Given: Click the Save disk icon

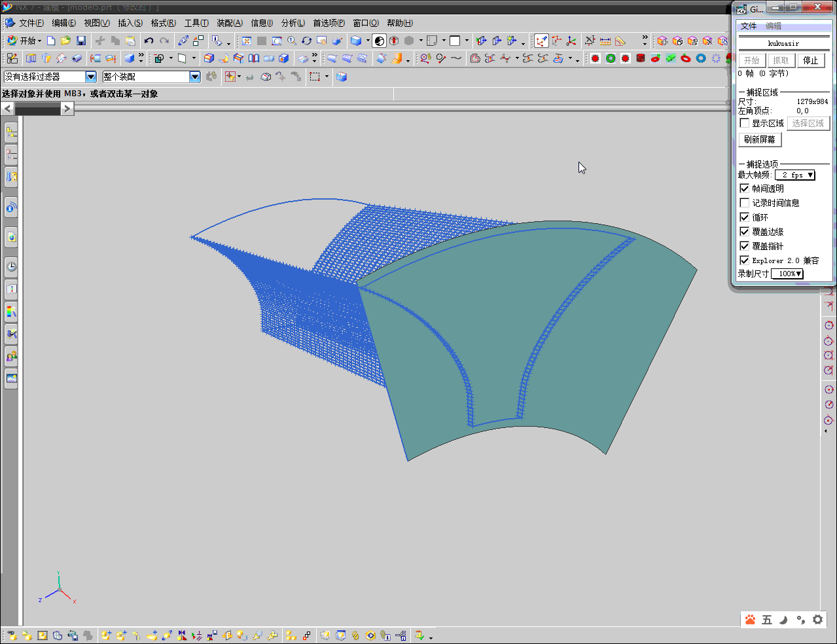Looking at the screenshot, I should pyautogui.click(x=81, y=41).
